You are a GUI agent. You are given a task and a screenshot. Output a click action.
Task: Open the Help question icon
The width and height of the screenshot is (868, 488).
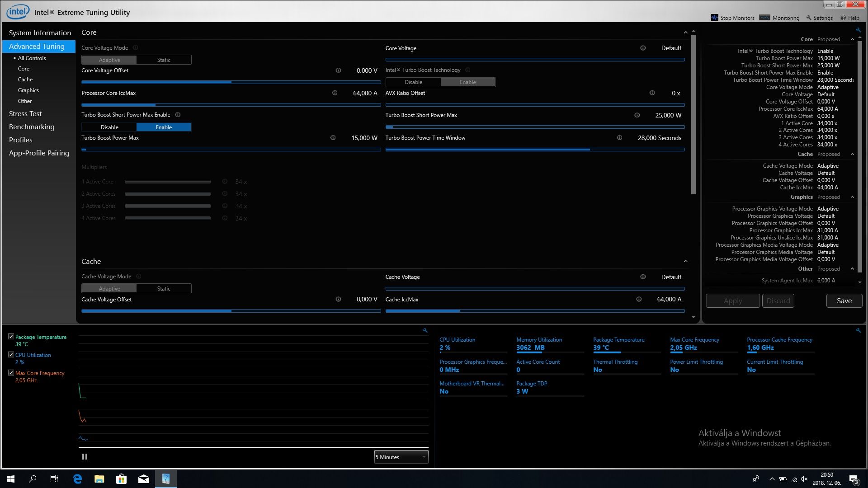[x=843, y=18]
